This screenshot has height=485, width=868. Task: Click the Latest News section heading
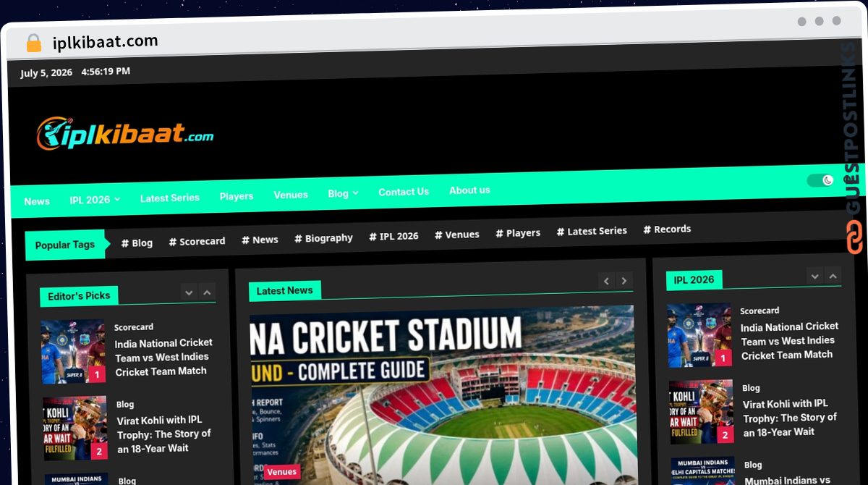(x=285, y=290)
